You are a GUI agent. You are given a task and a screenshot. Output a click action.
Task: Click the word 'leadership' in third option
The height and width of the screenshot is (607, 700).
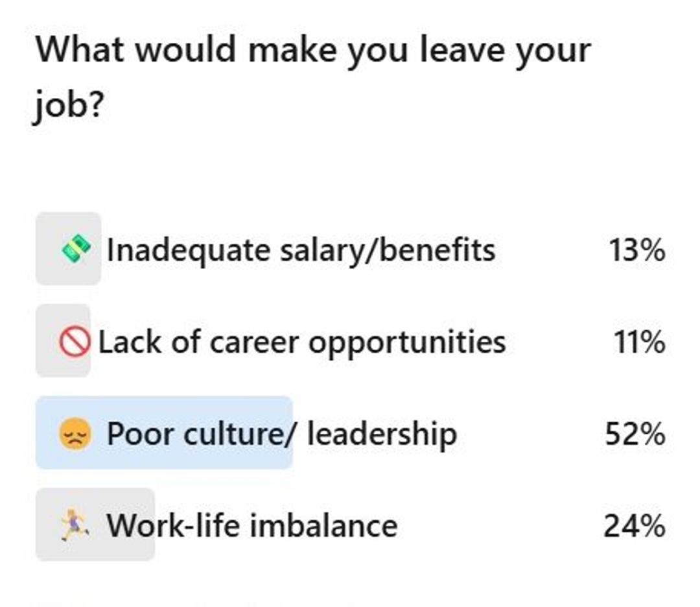pyautogui.click(x=382, y=434)
